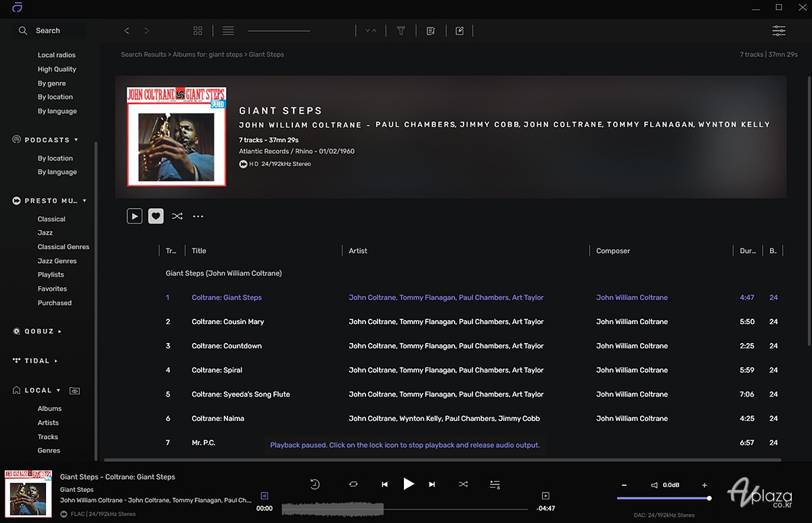Screen dimensions: 812x523
Task: Click 'Albums for: giant steps' breadcrumb
Action: 208,55
